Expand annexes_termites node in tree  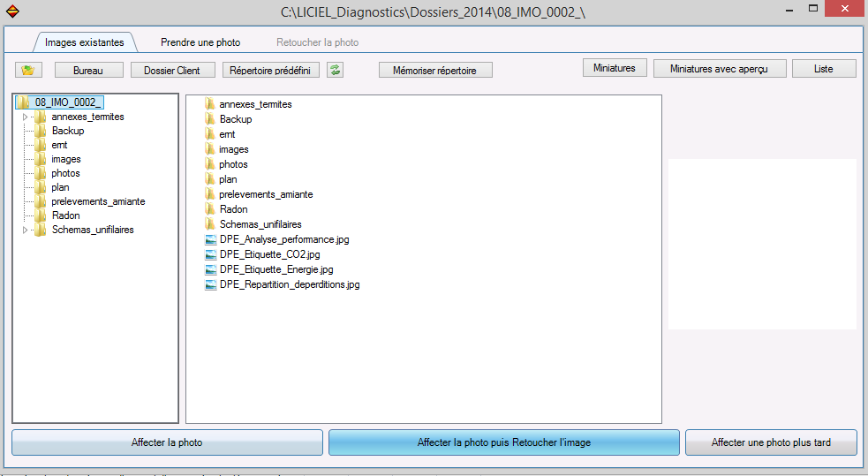click(x=25, y=117)
